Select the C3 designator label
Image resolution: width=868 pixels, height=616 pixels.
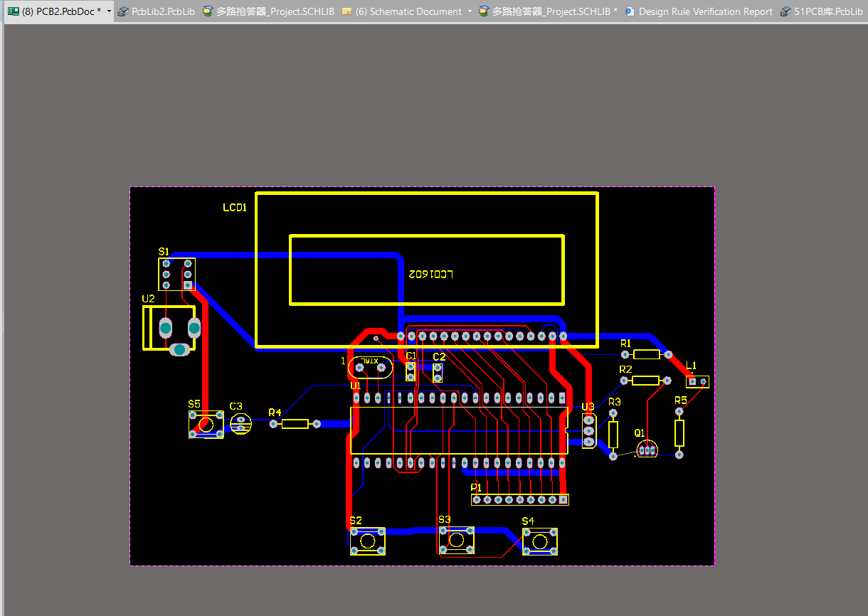[x=235, y=407]
